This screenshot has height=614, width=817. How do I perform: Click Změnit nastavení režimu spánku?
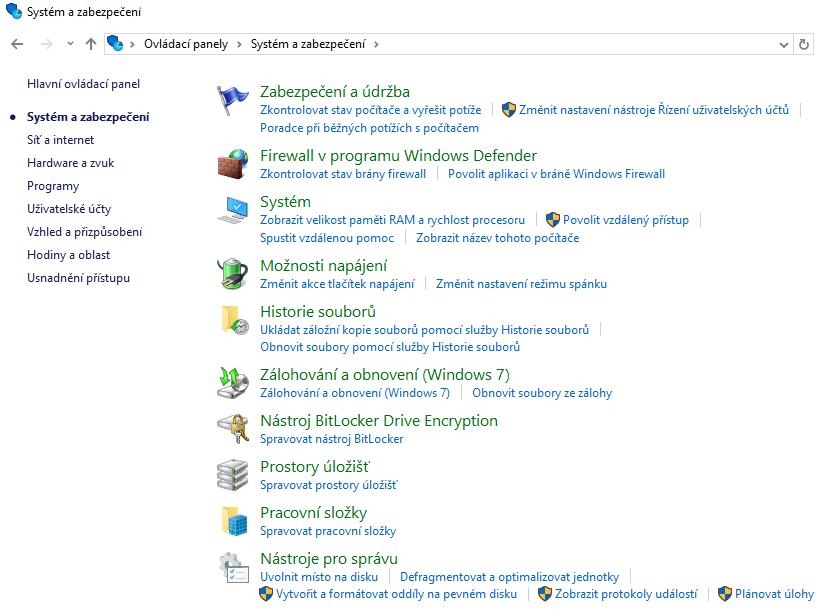[x=521, y=284]
